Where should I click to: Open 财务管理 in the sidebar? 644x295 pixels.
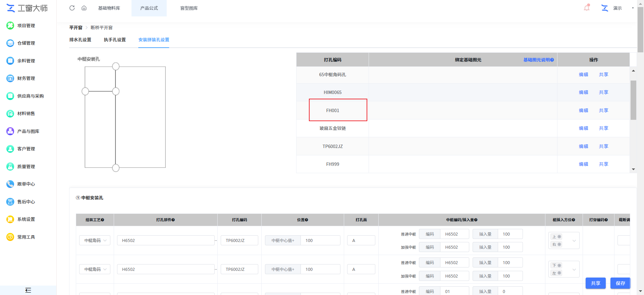click(x=26, y=78)
